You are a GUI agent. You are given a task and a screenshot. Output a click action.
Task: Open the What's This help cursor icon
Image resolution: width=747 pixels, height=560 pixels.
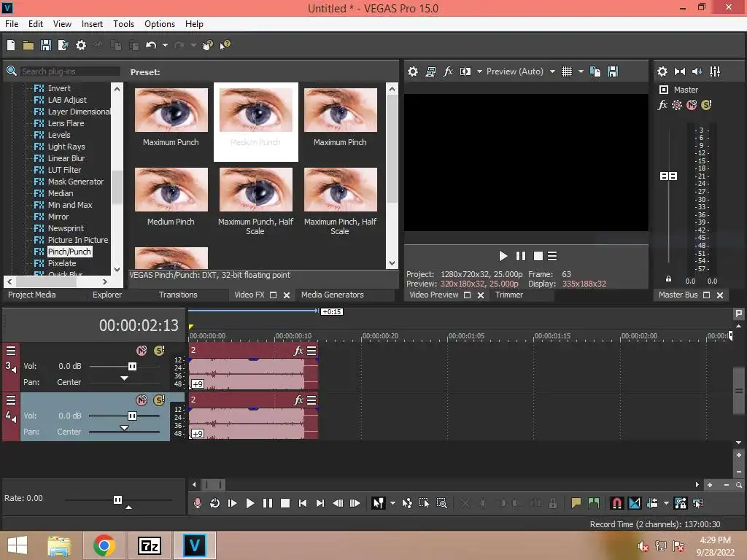point(225,45)
